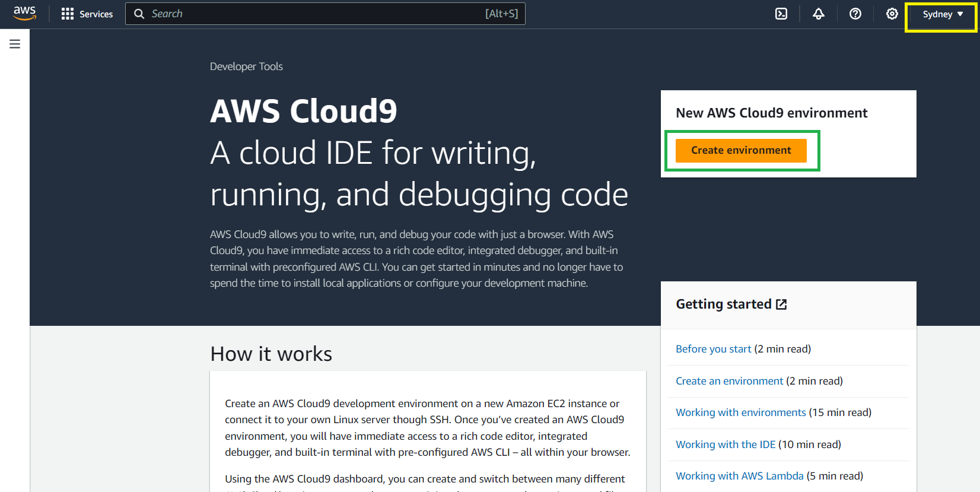Open the AWS home logo
Viewport: 980px width, 492px height.
click(25, 13)
